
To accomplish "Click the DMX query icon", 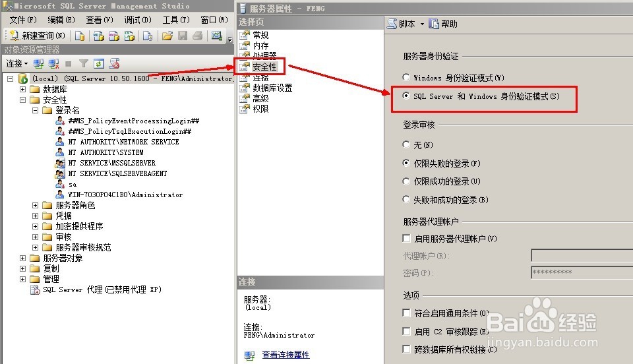I will [114, 36].
